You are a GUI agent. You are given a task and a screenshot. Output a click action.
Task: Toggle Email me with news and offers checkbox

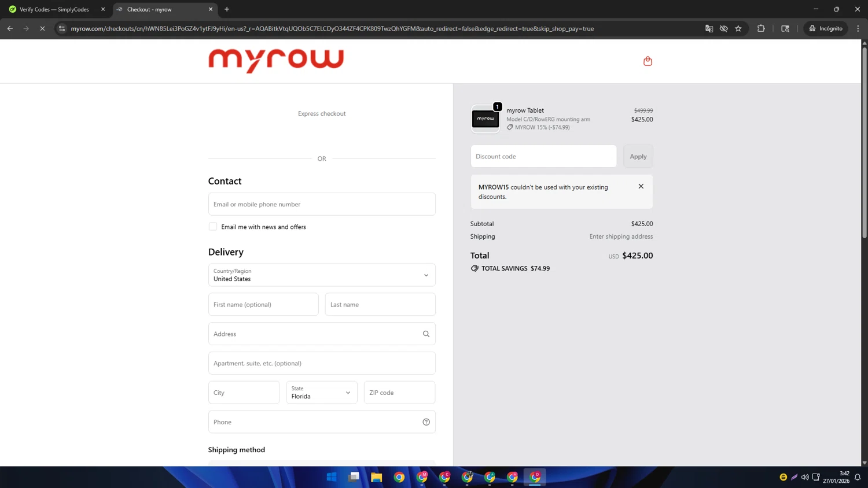pos(213,227)
